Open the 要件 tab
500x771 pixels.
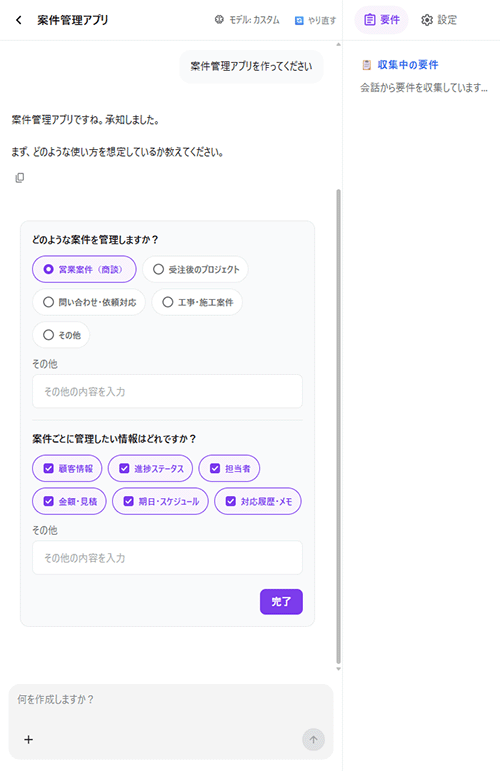coord(382,20)
